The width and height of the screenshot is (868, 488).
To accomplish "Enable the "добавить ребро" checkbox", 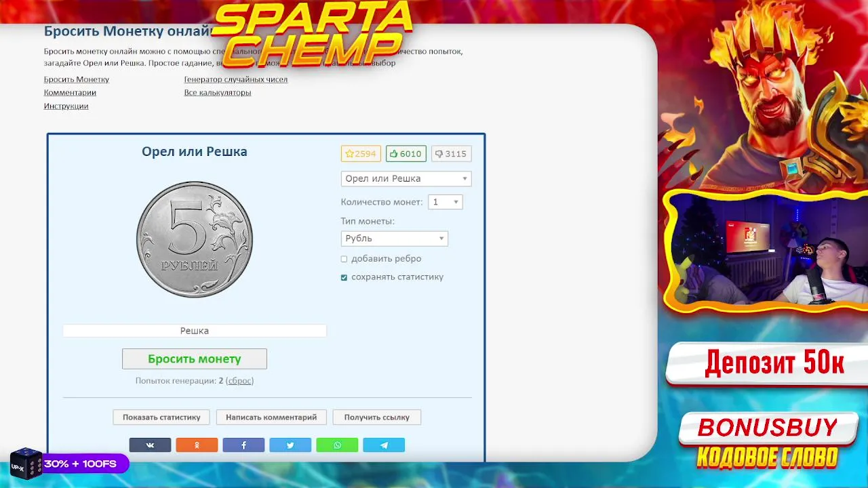I will click(344, 259).
